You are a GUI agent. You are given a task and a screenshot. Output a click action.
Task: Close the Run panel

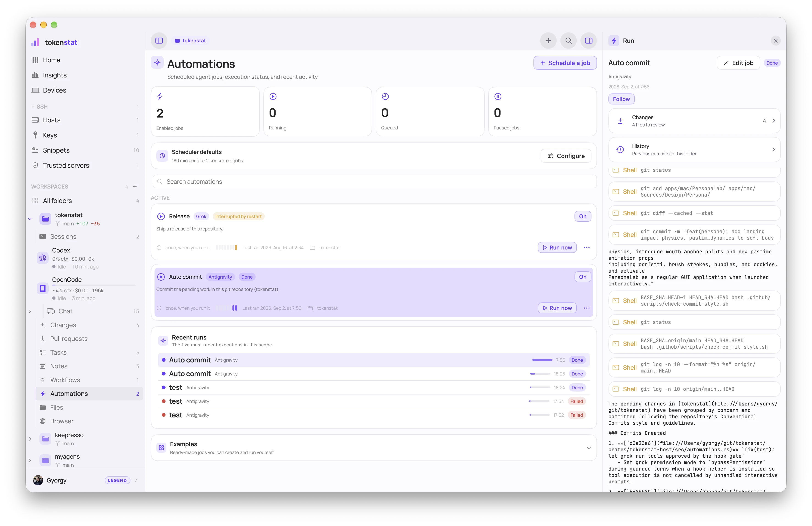(776, 41)
